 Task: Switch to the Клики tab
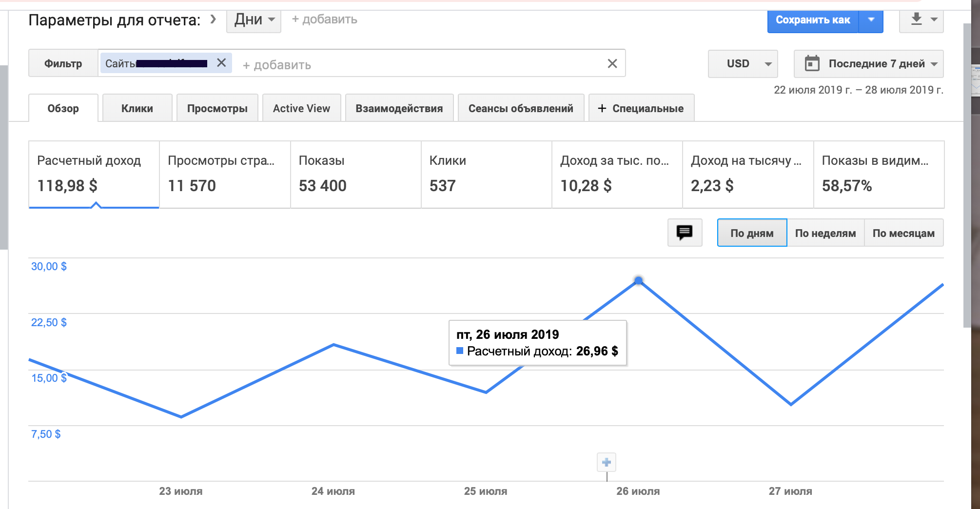click(137, 108)
